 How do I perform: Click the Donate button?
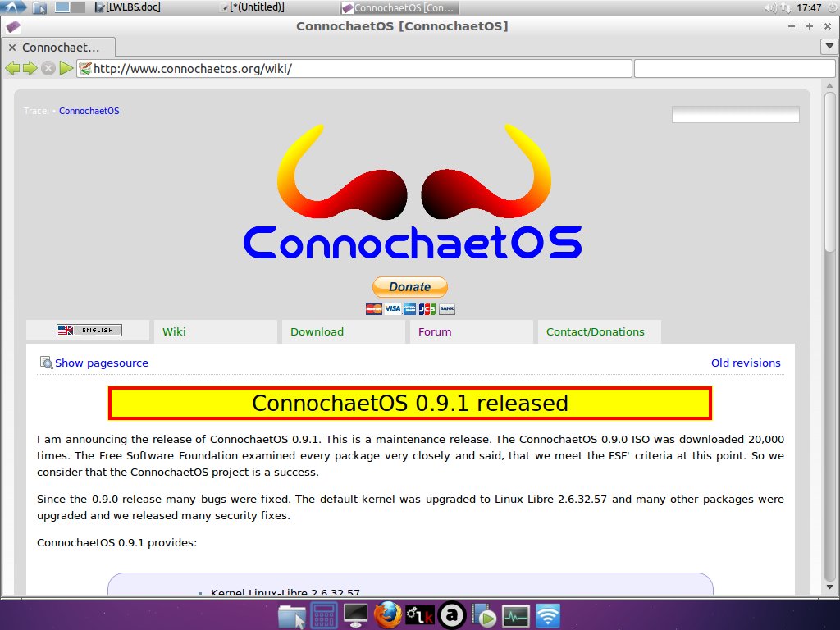[410, 286]
